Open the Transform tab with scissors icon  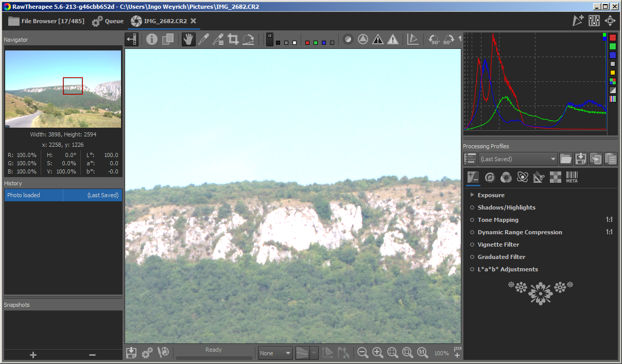coord(539,177)
